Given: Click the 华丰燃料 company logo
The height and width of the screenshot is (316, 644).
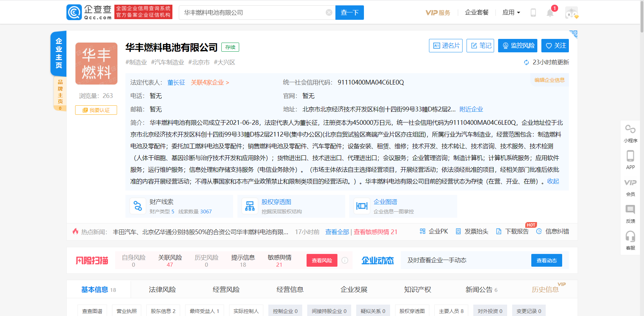Looking at the screenshot, I should point(96,63).
